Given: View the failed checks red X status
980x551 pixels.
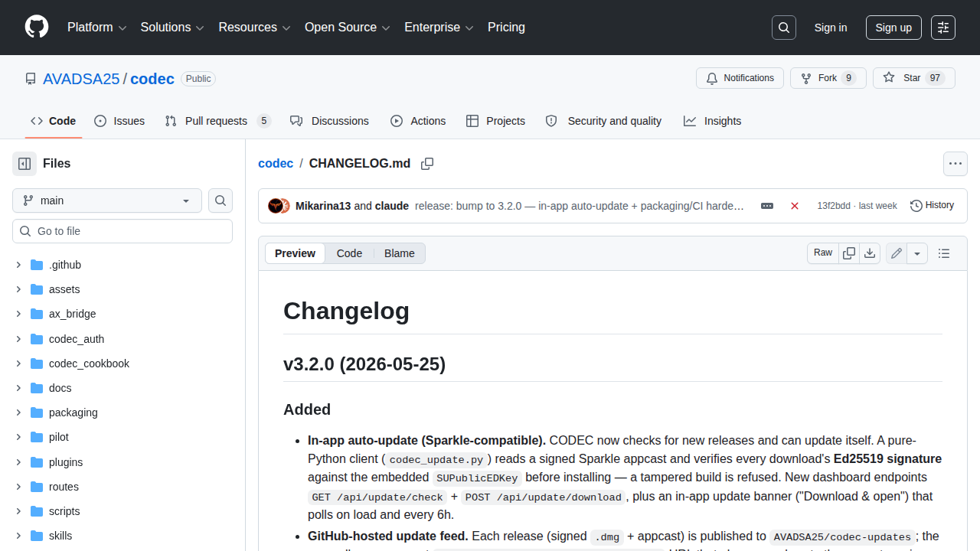Looking at the screenshot, I should point(795,206).
